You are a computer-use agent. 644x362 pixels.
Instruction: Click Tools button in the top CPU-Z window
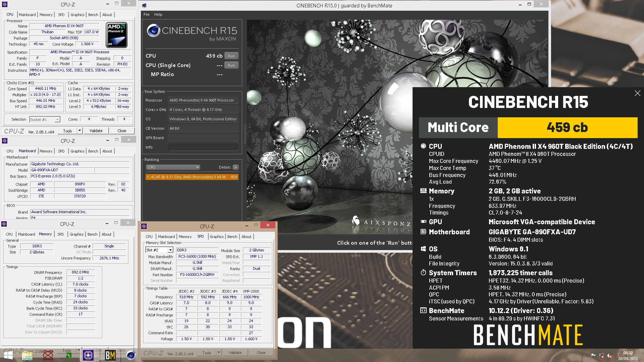coord(67,131)
